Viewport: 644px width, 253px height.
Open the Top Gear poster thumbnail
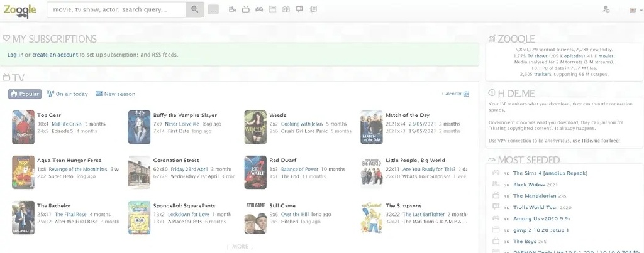point(23,127)
